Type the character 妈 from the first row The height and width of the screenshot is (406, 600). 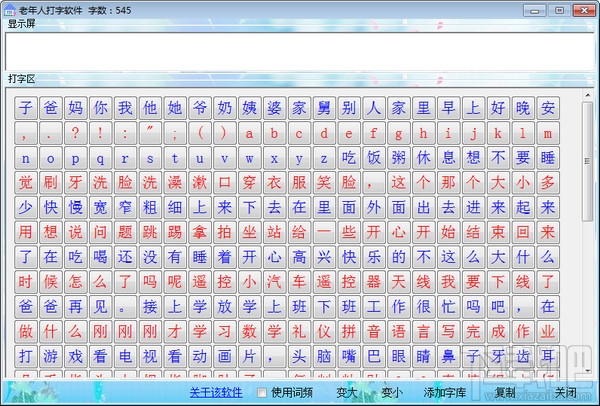click(75, 108)
